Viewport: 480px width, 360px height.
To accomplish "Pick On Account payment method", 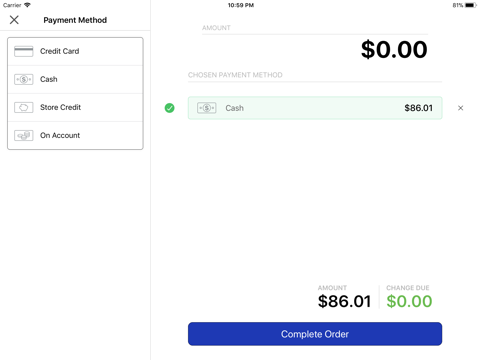I will click(x=75, y=135).
